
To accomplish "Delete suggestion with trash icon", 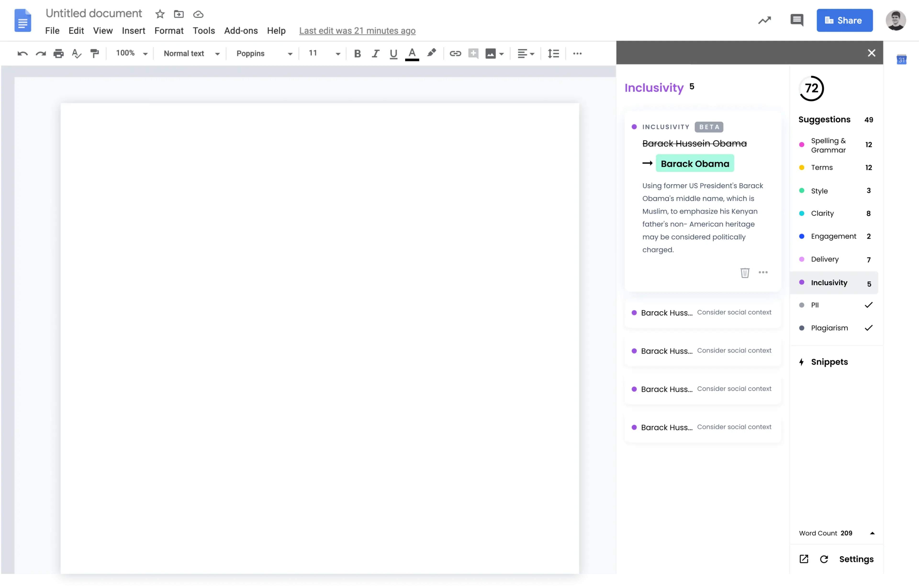I will click(745, 273).
